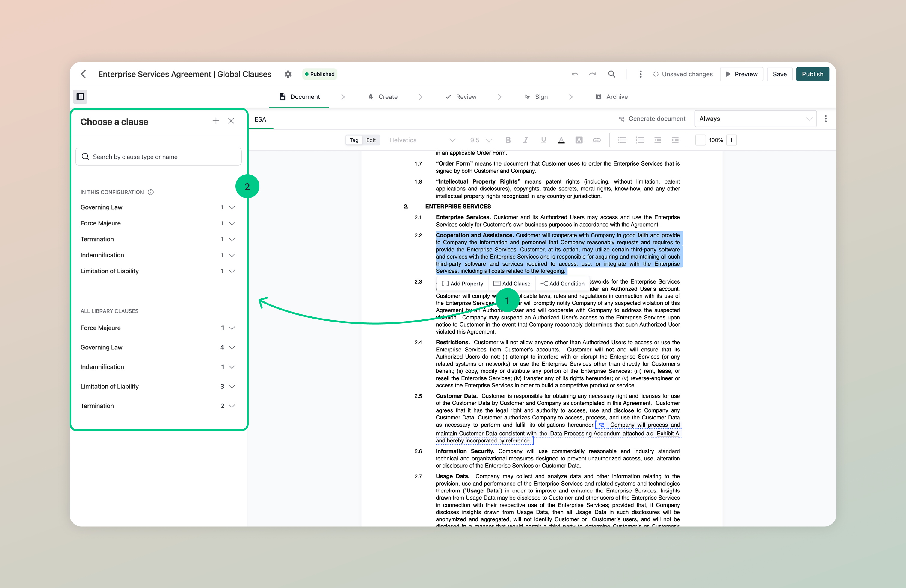Click Add Property in the selection popup
Screen dimensions: 906x588
(462, 283)
